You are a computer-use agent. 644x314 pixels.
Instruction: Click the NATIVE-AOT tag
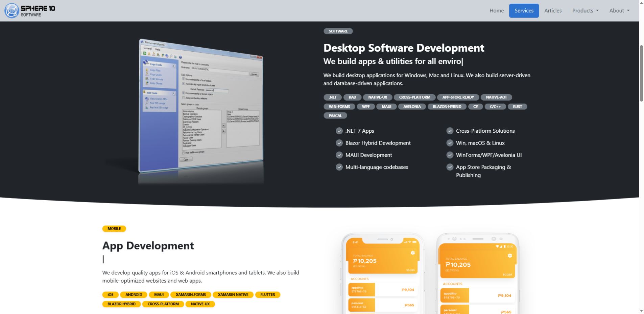click(x=496, y=97)
